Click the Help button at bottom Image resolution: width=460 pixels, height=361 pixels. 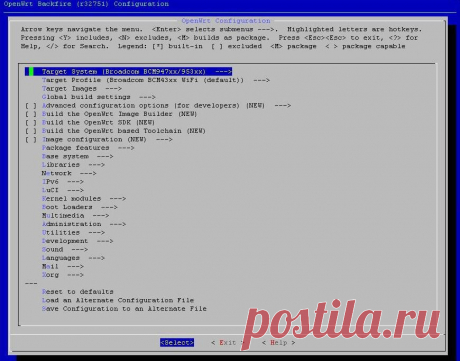(x=278, y=343)
